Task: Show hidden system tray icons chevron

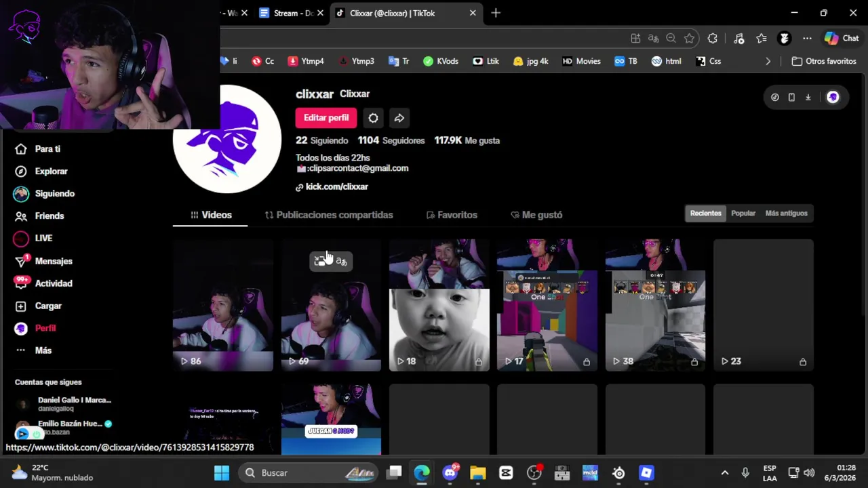Action: pos(724,472)
